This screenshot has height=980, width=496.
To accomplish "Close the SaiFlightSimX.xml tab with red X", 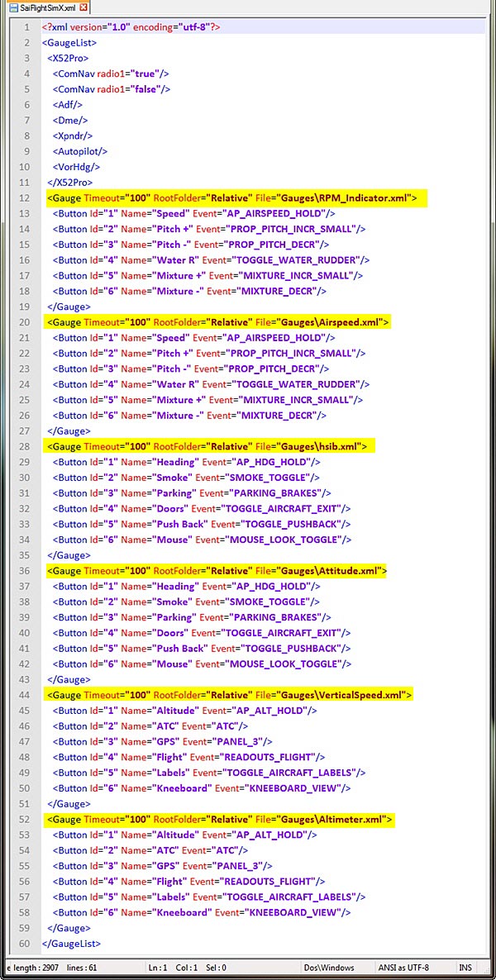I will coord(83,7).
